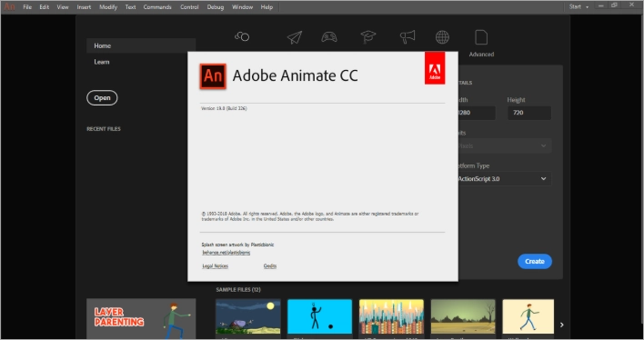The height and width of the screenshot is (340, 644).
Task: Choose the Social paper plane preset icon
Action: [x=295, y=37]
